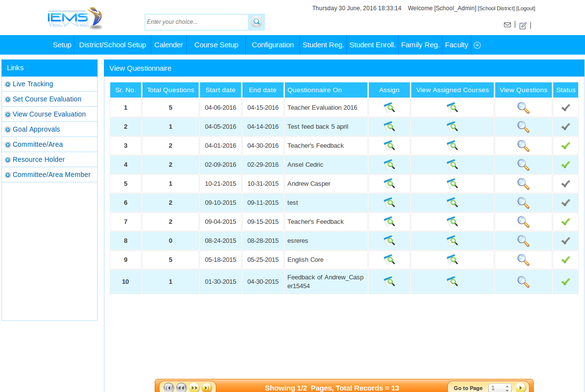Open the Student Reg. menu

tap(323, 45)
